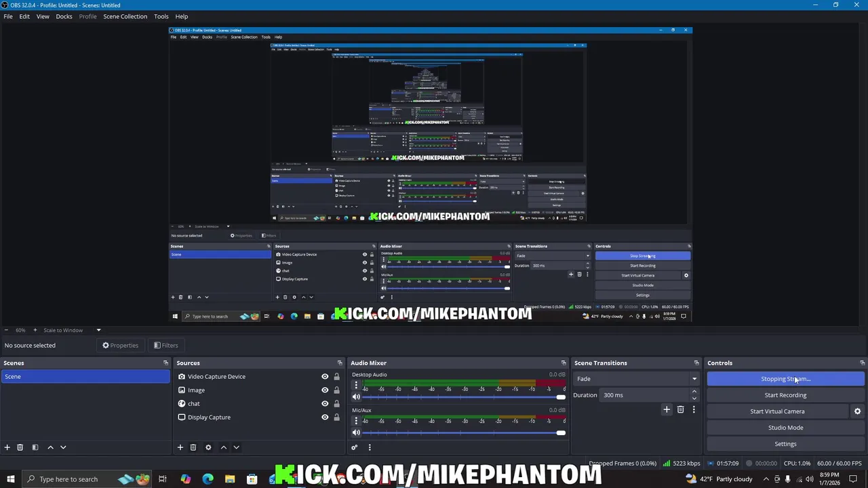The height and width of the screenshot is (488, 868).
Task: Unlock the Video Capture Device source
Action: (x=336, y=377)
